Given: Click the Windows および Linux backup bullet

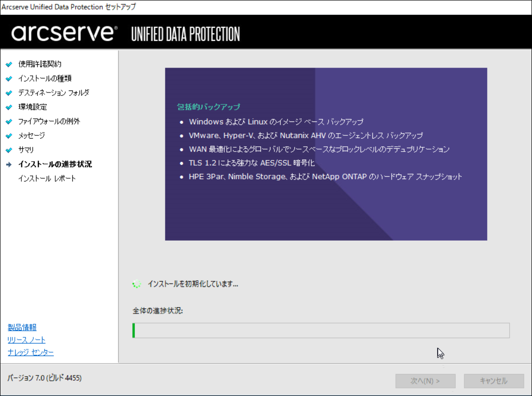Looking at the screenshot, I should pos(276,122).
